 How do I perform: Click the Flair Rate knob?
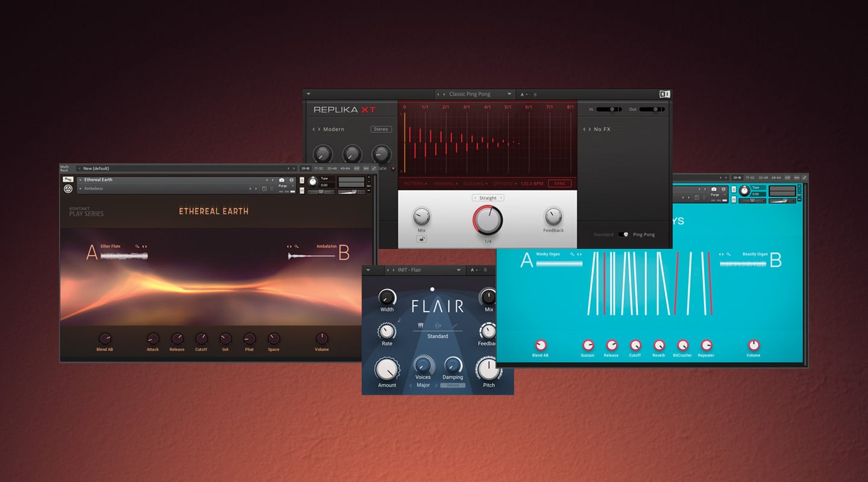(x=387, y=331)
